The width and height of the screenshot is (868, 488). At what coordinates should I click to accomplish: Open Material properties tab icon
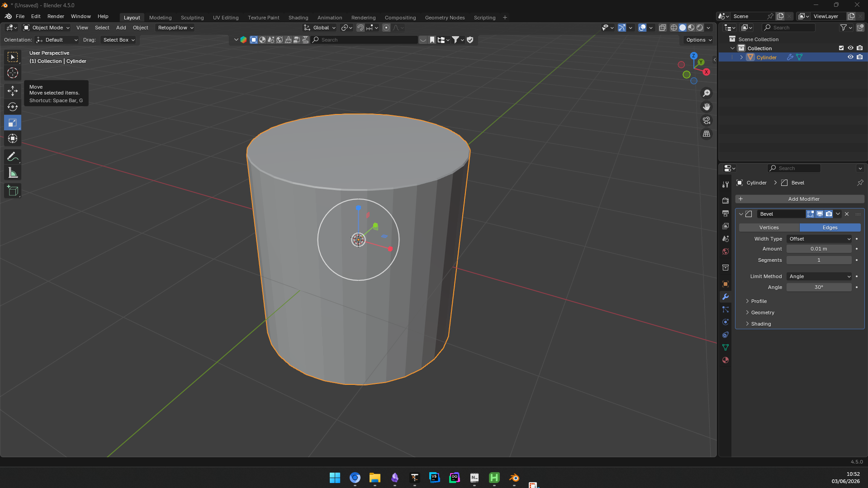pyautogui.click(x=726, y=360)
